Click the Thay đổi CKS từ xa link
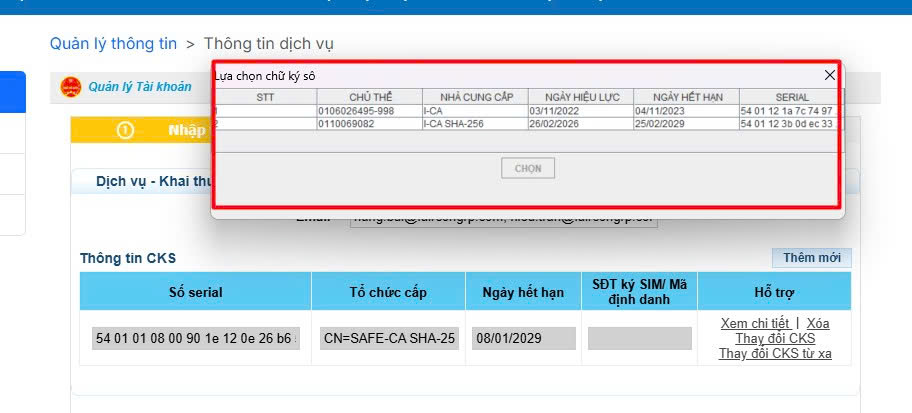The image size is (912, 413). (x=775, y=353)
